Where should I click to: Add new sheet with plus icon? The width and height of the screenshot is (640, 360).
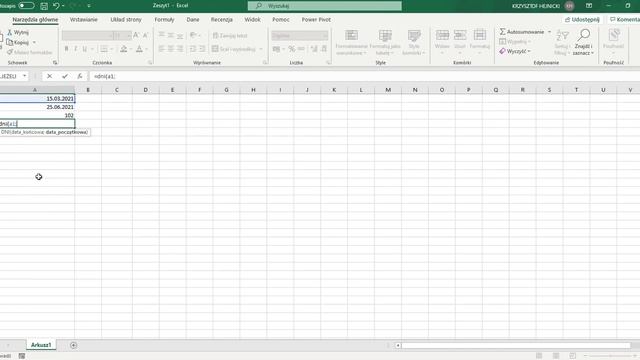tap(73, 345)
